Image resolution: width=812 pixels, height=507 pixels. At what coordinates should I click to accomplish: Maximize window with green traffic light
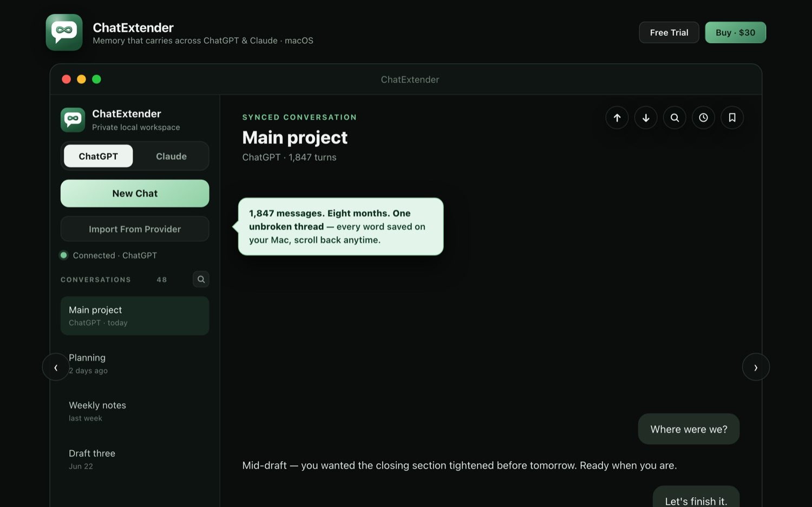pos(96,79)
